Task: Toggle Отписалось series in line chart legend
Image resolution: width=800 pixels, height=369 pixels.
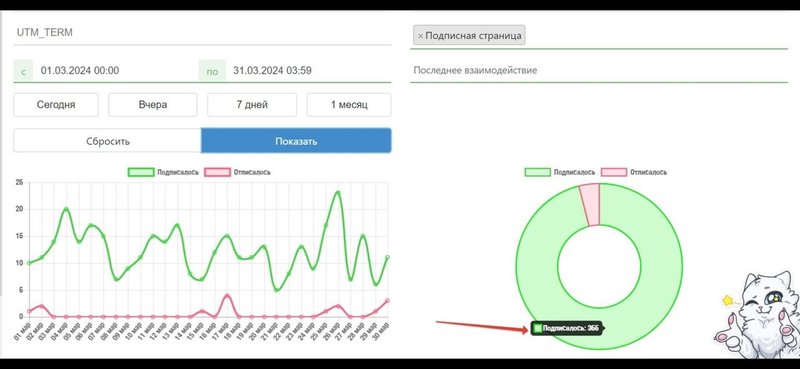Action: (x=238, y=173)
